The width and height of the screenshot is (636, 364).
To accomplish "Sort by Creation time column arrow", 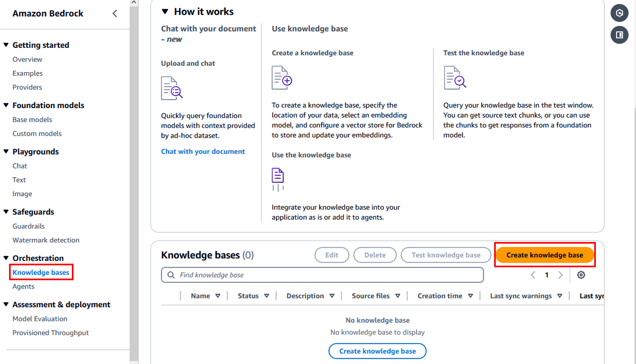I will (471, 296).
